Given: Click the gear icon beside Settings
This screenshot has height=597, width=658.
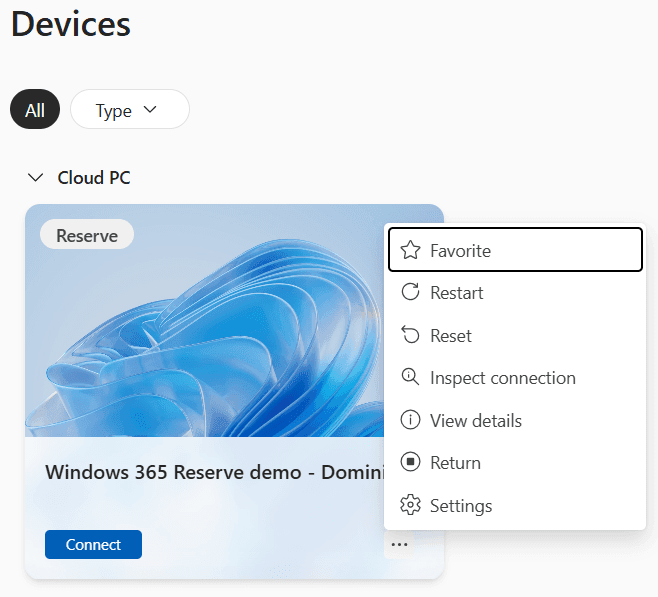Looking at the screenshot, I should click(409, 506).
